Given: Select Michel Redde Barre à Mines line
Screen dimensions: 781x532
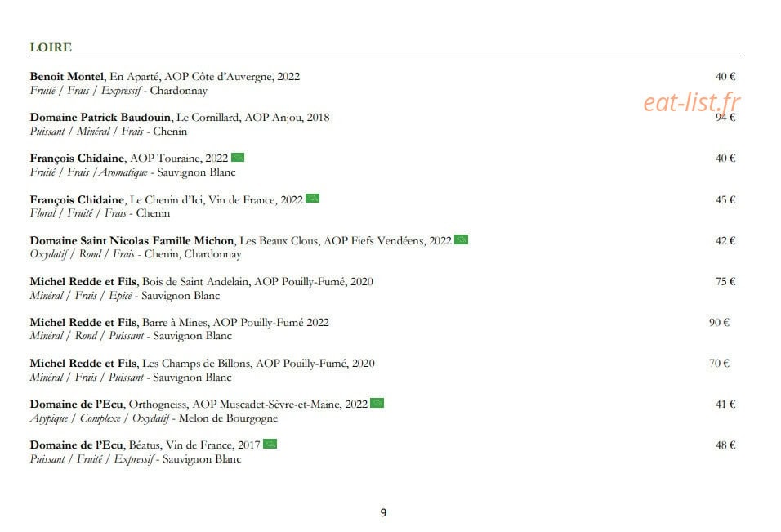Looking at the screenshot, I should click(179, 323).
